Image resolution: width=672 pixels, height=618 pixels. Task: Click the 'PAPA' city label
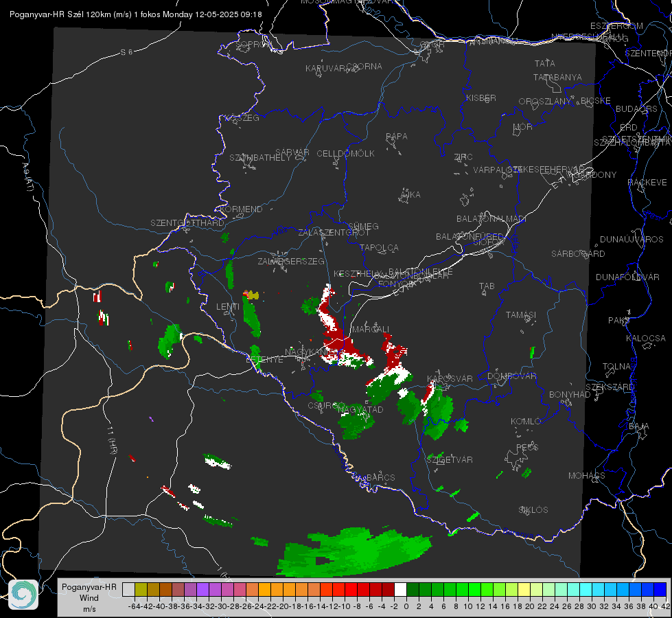coord(397,137)
